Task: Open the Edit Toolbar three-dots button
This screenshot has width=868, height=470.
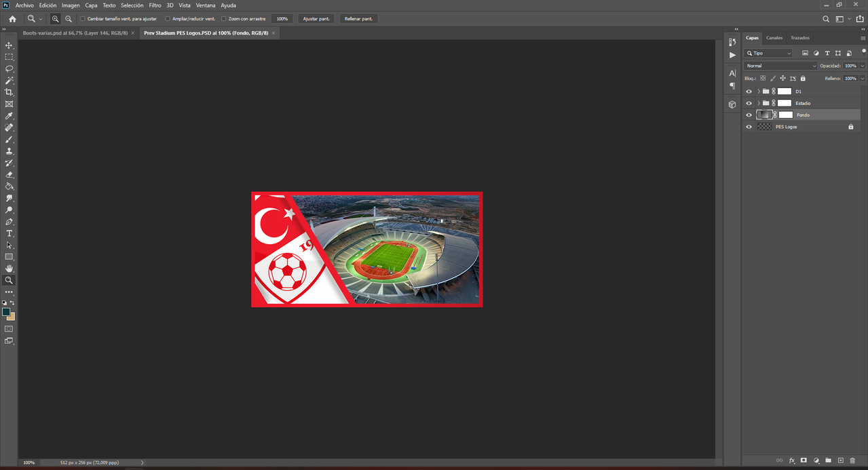Action: [9, 292]
